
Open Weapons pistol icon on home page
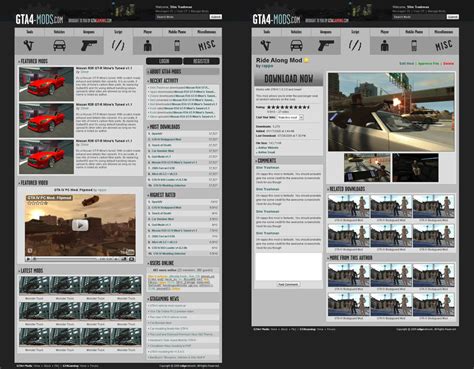click(x=89, y=45)
